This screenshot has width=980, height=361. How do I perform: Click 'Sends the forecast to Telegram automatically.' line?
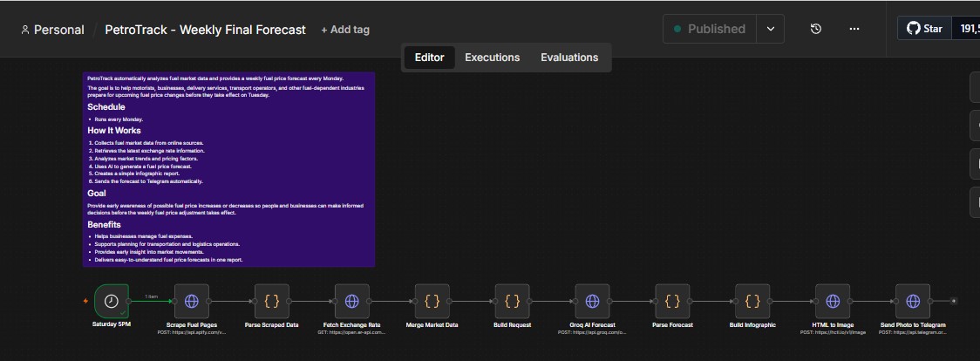point(149,181)
